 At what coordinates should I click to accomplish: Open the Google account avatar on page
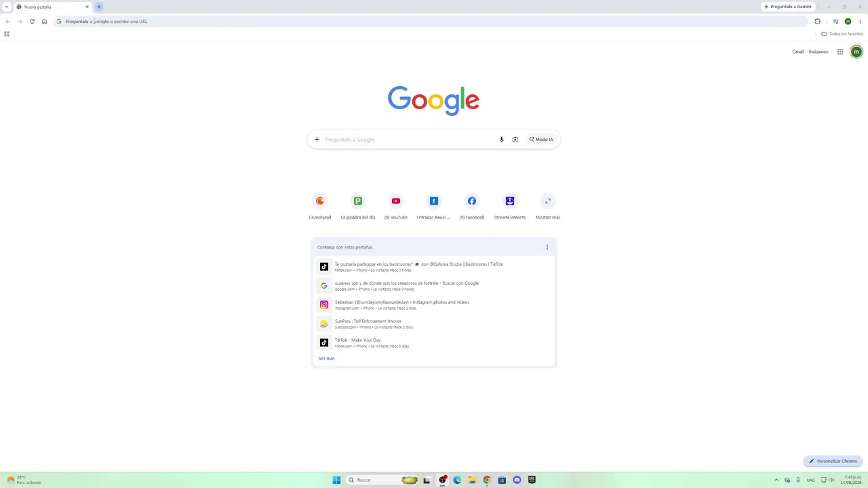856,52
